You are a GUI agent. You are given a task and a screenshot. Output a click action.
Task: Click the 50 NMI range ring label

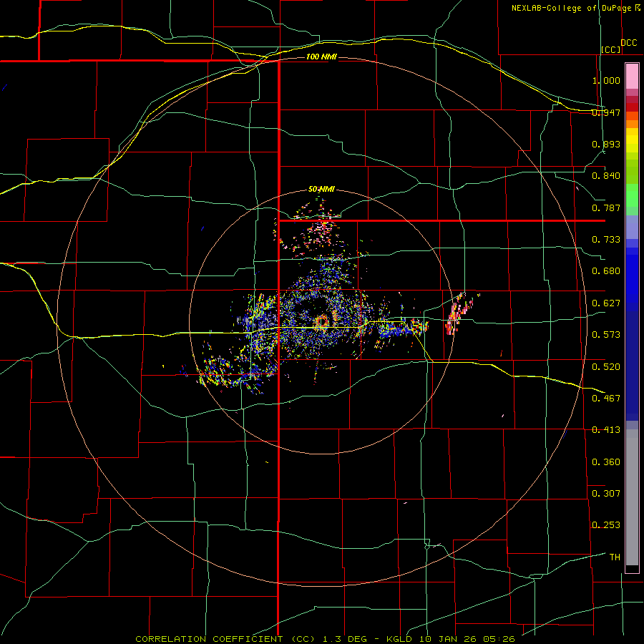321,189
